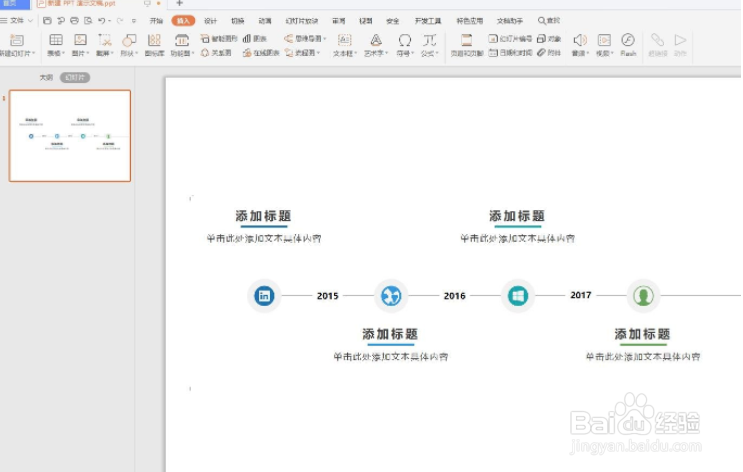Click the Screenshot (截屏) scissor icon
This screenshot has width=743, height=472.
[x=105, y=40]
